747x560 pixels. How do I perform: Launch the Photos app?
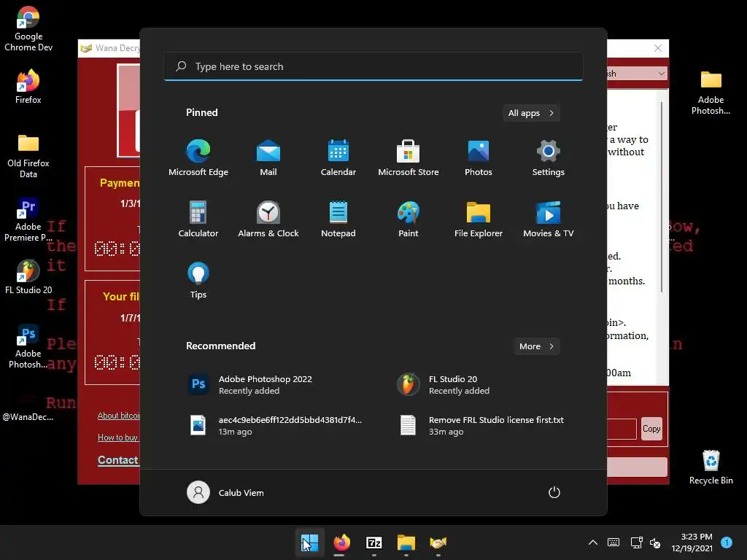(x=479, y=158)
